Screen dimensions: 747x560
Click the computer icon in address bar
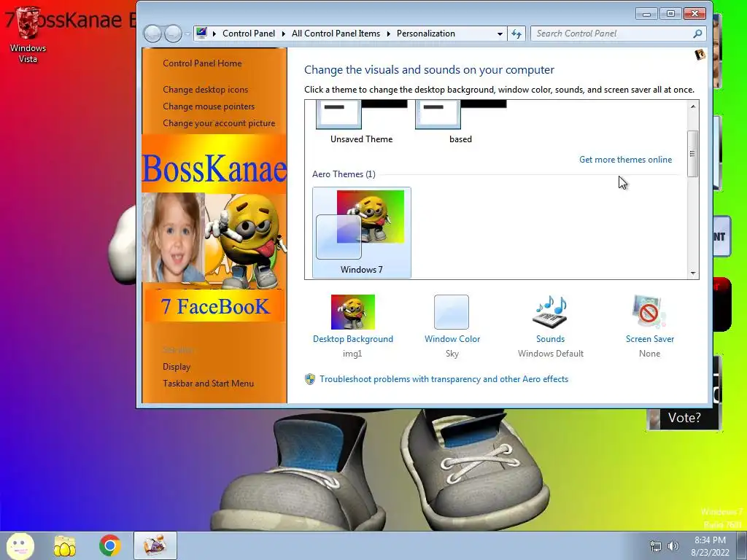pos(201,33)
